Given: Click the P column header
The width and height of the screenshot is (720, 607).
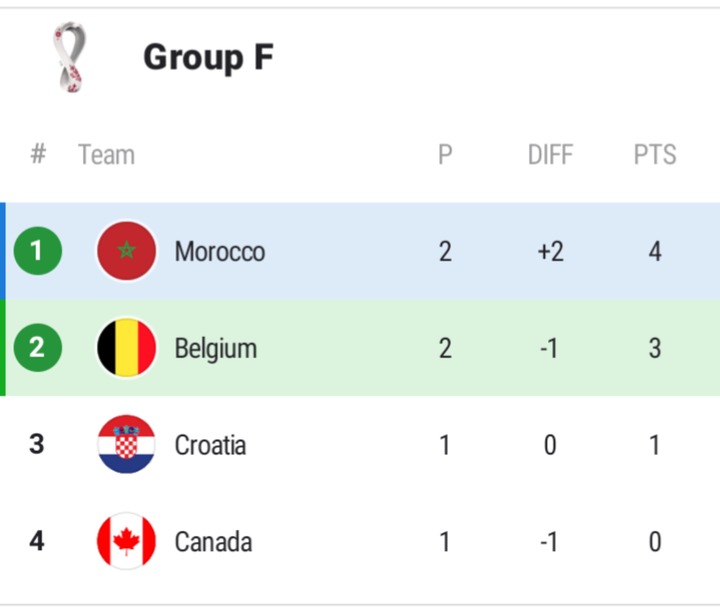Looking at the screenshot, I should click(445, 154).
